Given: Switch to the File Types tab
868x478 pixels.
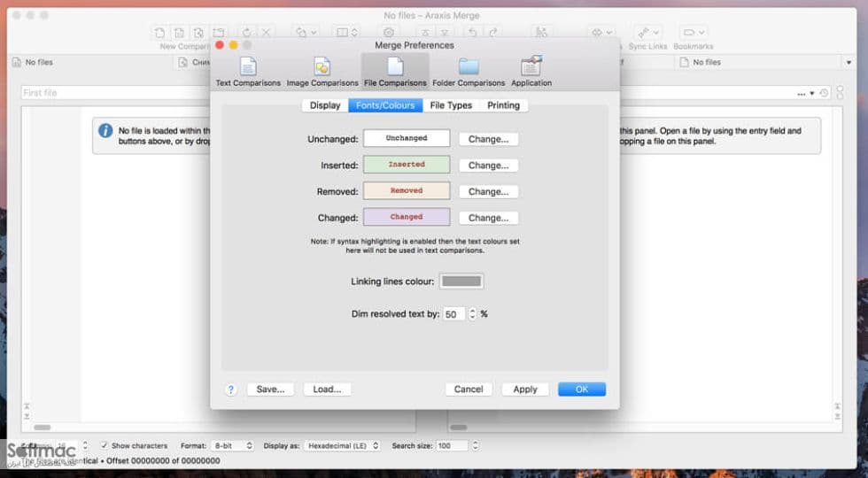Looking at the screenshot, I should click(x=451, y=105).
